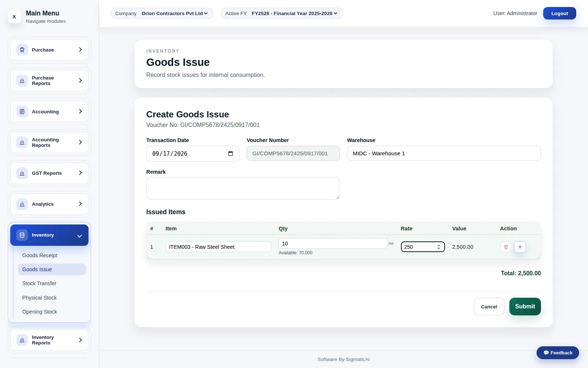Submit the goods issue voucher
The height and width of the screenshot is (368, 588).
[x=525, y=307]
